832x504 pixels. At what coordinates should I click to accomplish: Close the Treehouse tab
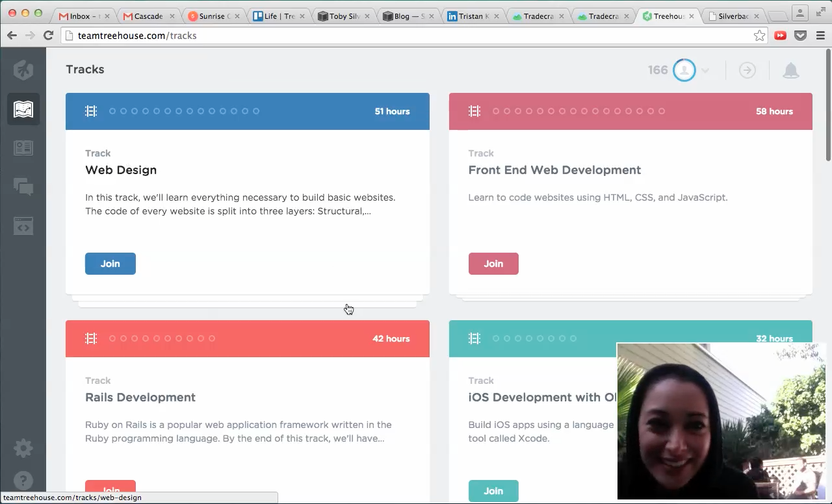[x=691, y=16]
